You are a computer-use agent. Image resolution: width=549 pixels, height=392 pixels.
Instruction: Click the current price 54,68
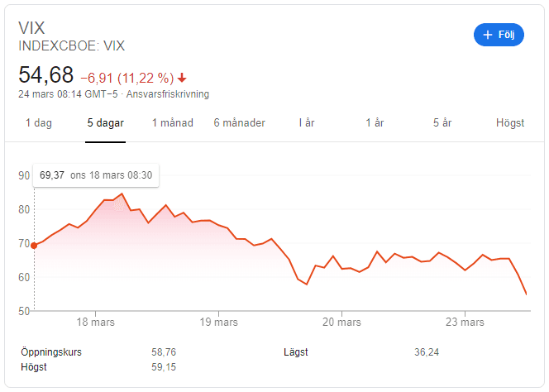coord(46,75)
